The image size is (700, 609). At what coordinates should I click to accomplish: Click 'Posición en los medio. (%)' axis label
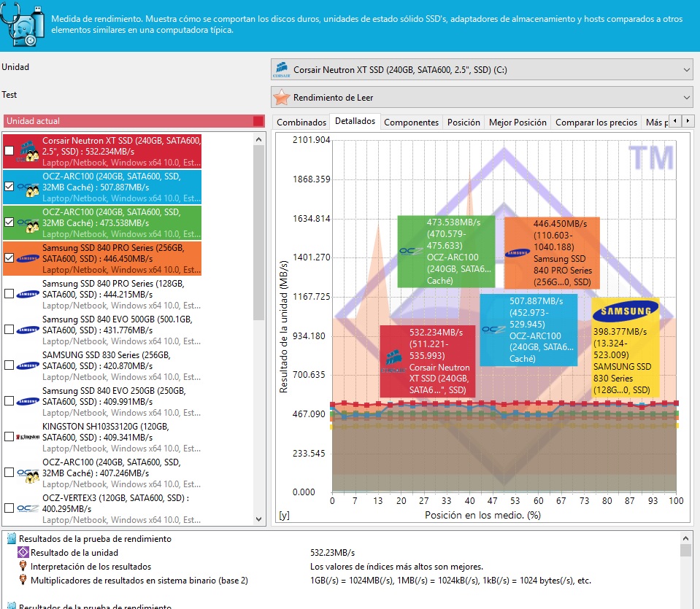(x=482, y=515)
